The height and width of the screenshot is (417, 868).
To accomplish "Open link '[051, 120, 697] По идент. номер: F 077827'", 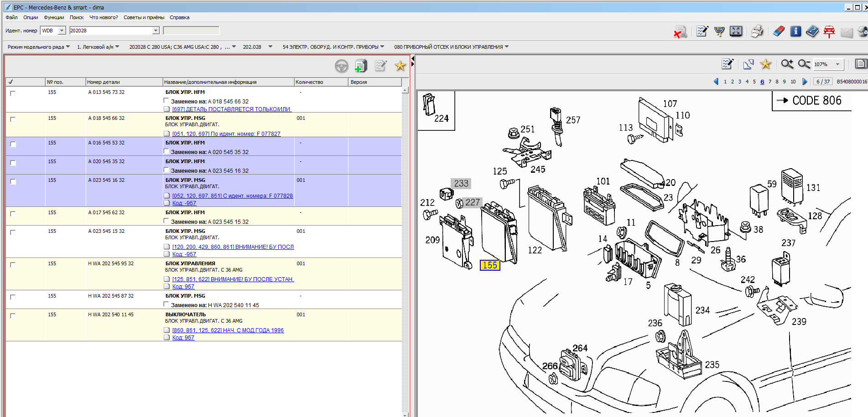I will tap(226, 134).
